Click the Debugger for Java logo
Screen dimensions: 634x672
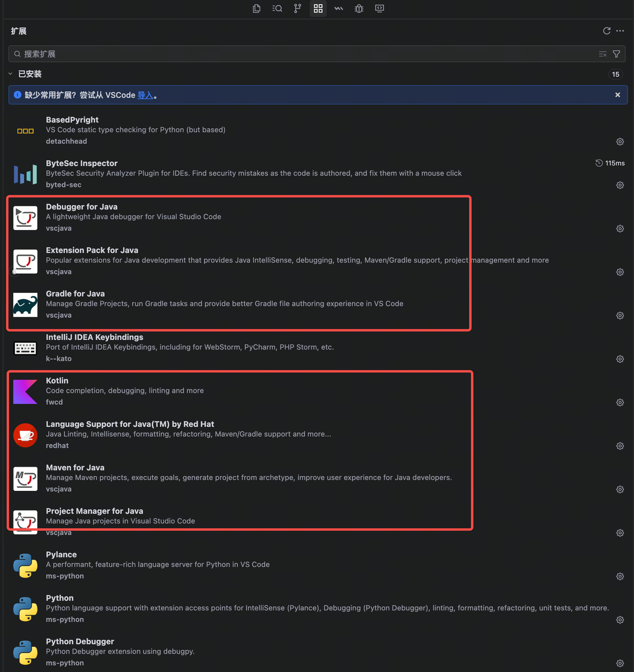coord(25,218)
